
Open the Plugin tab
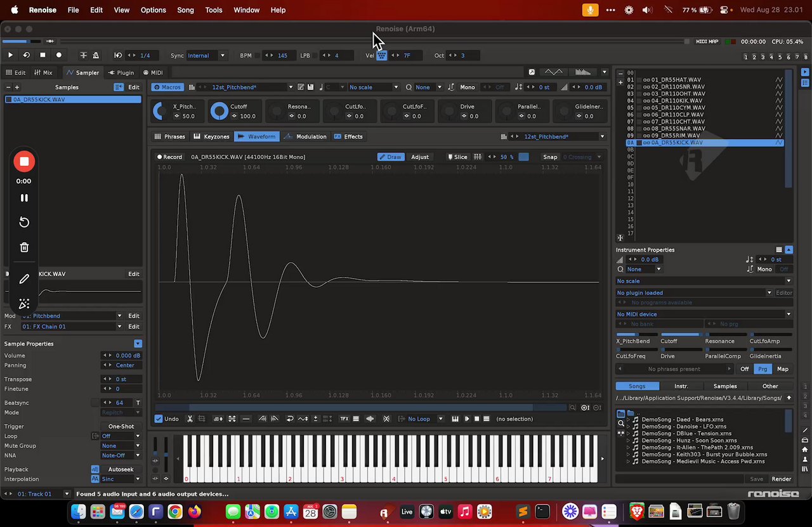(121, 72)
